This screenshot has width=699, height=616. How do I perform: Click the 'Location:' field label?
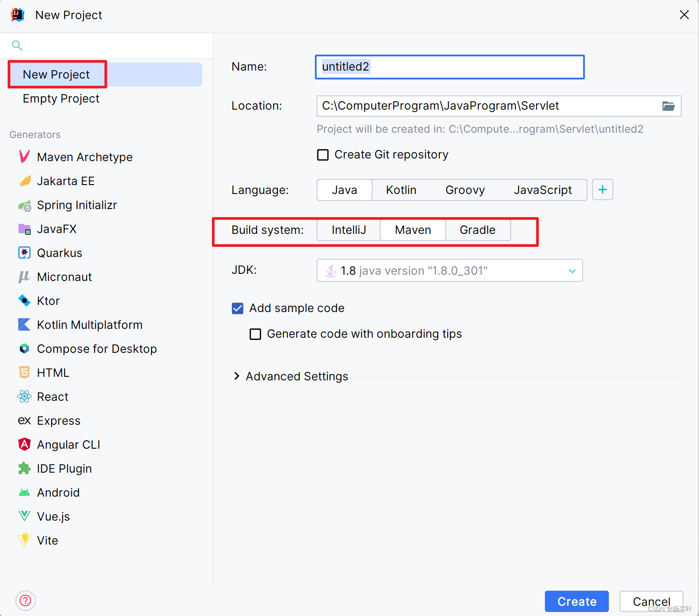(x=257, y=106)
